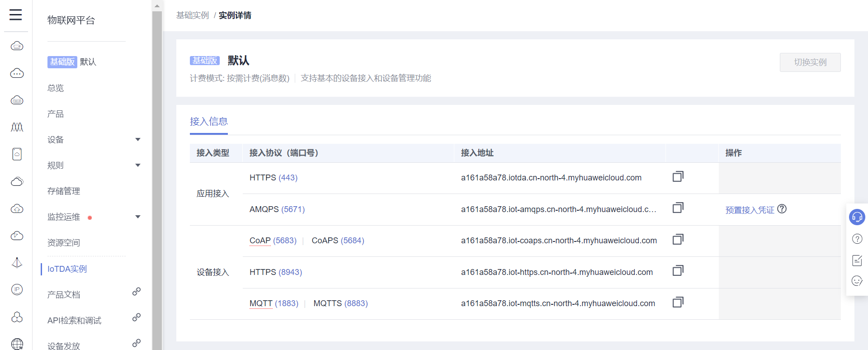Click the floating question mark help icon
Screen dimensions: 868x350
(x=857, y=239)
